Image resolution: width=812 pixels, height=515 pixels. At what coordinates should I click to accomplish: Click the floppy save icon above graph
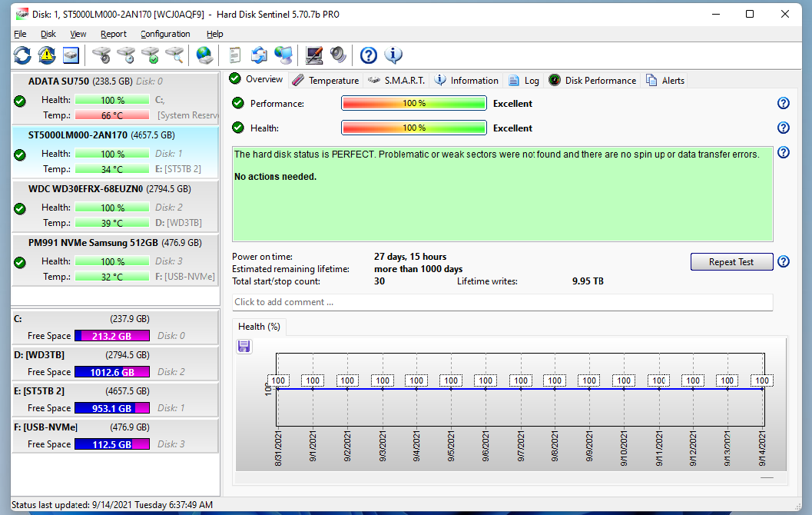tap(244, 347)
